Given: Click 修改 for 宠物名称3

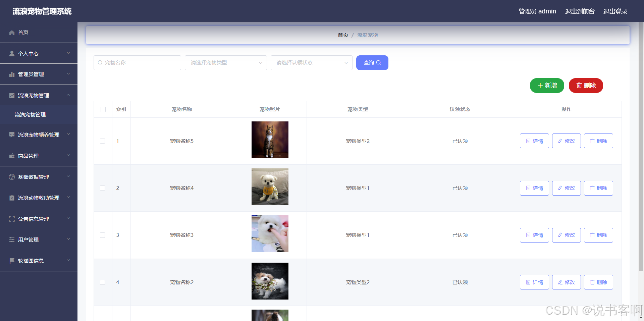Looking at the screenshot, I should pos(567,235).
